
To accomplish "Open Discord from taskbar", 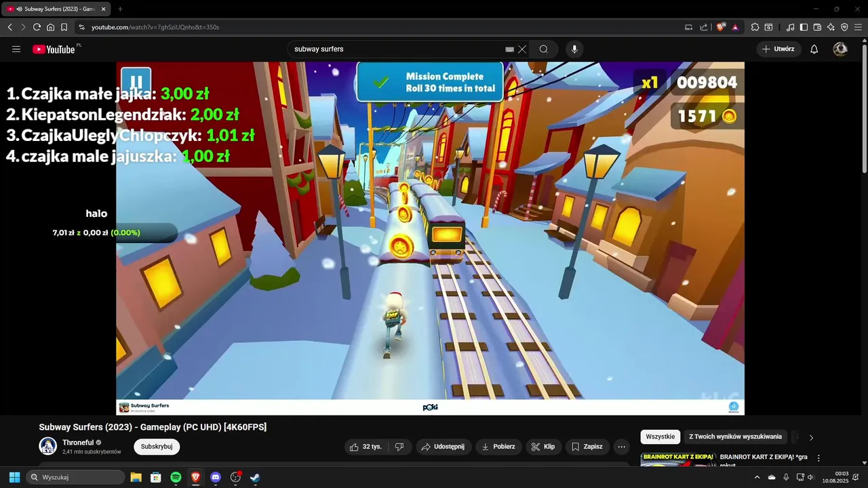I will coord(216,477).
